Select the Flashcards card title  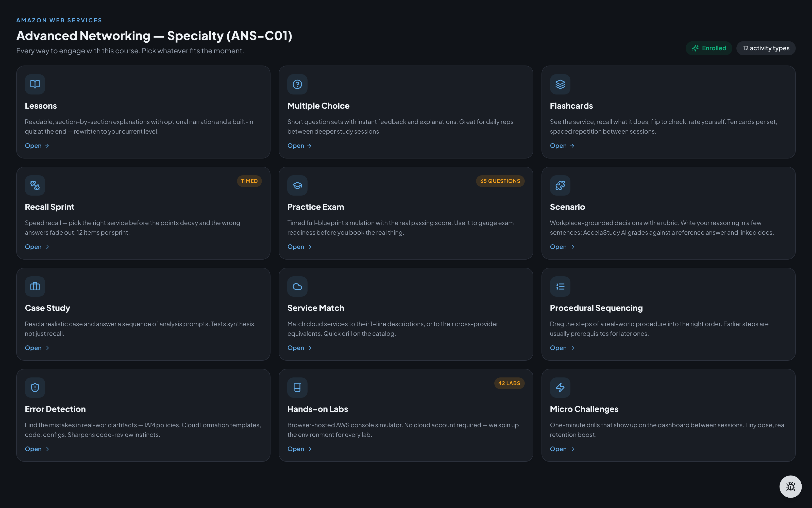point(571,106)
